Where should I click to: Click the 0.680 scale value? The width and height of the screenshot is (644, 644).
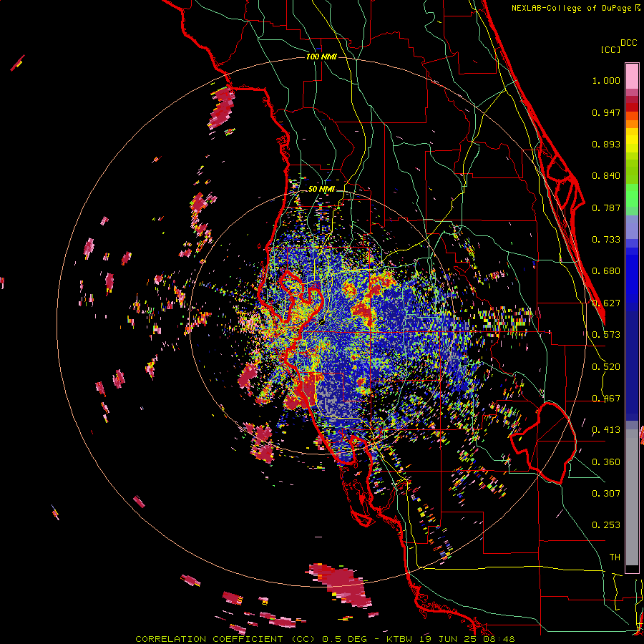pyautogui.click(x=606, y=271)
